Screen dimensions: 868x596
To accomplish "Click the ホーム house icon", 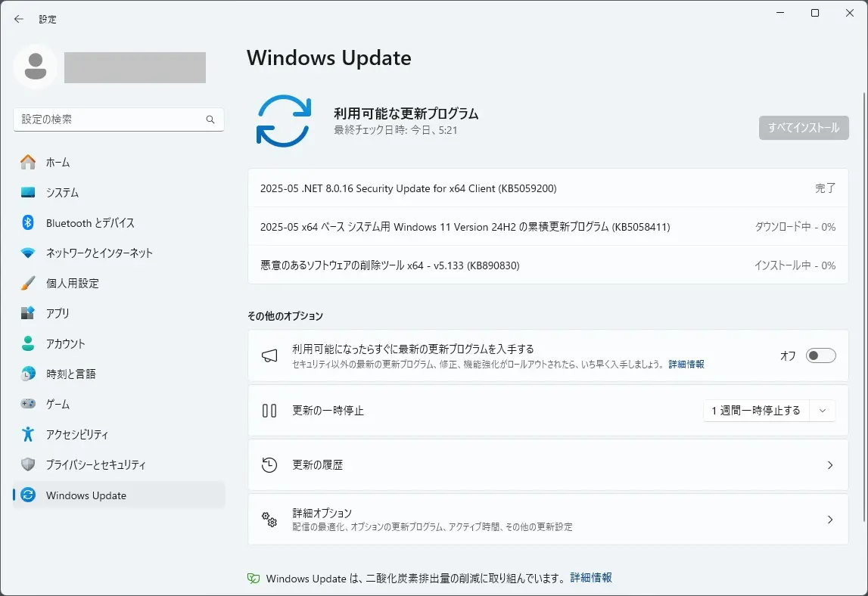I will click(28, 162).
